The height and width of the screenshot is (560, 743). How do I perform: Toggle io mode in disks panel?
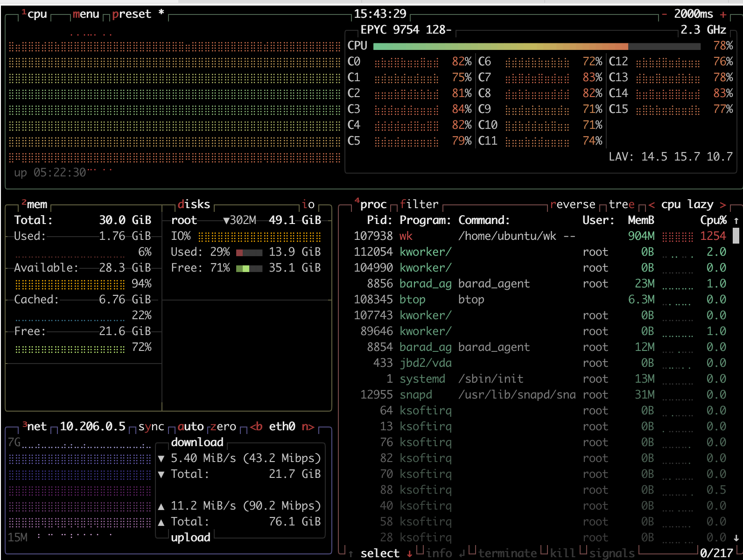click(x=308, y=204)
